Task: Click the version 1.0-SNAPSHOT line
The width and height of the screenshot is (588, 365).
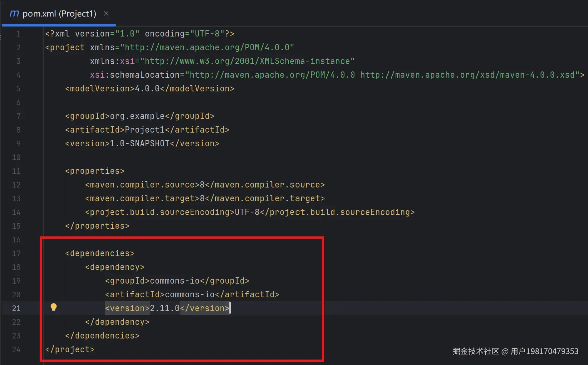Action: [142, 144]
